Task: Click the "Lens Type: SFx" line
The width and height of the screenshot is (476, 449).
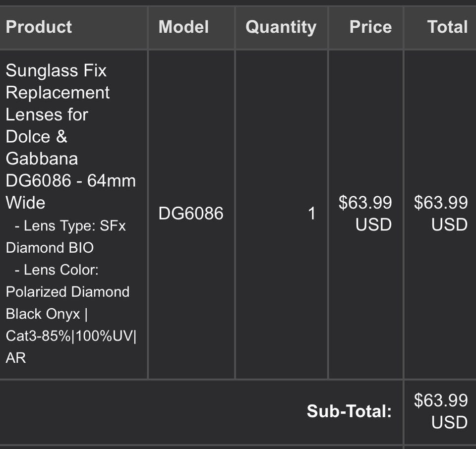Action: [70, 226]
